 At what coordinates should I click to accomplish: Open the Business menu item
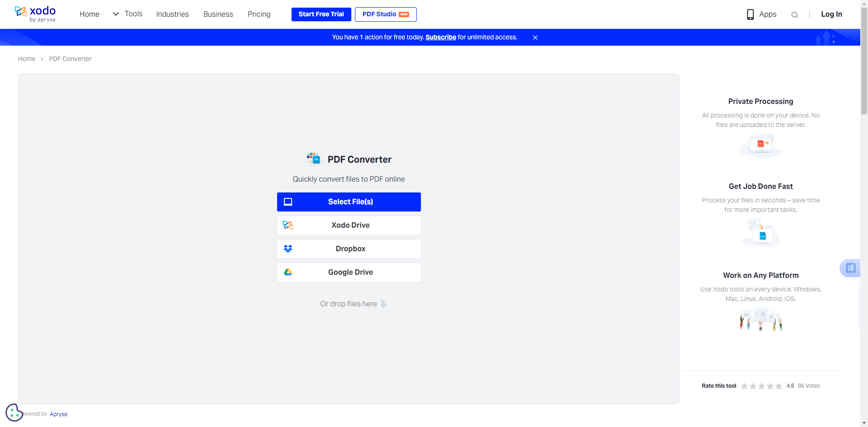pyautogui.click(x=218, y=14)
